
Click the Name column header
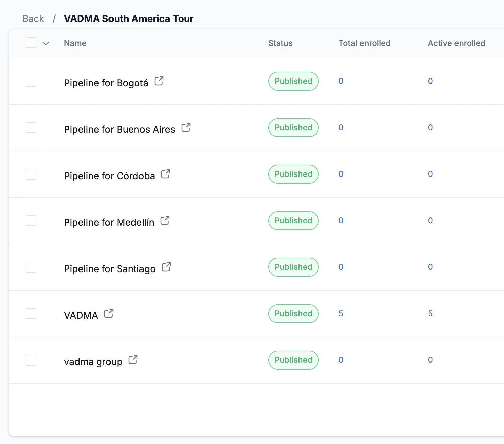tap(75, 43)
